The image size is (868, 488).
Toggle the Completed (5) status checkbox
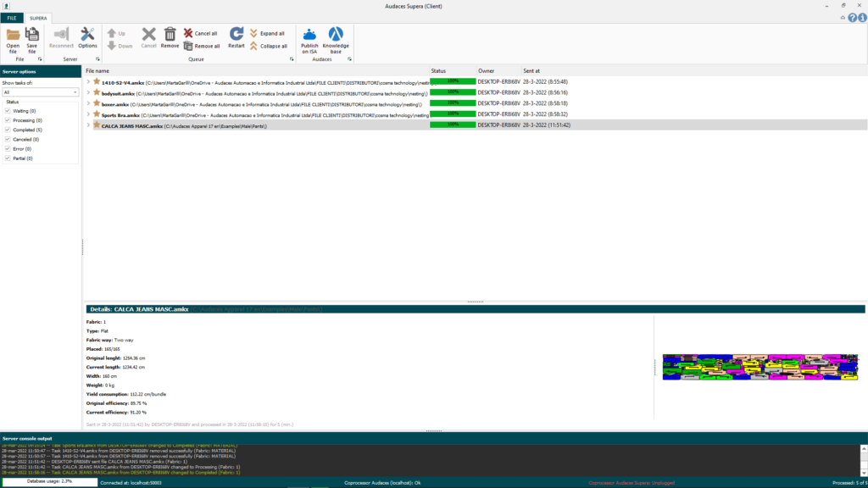pos(8,130)
